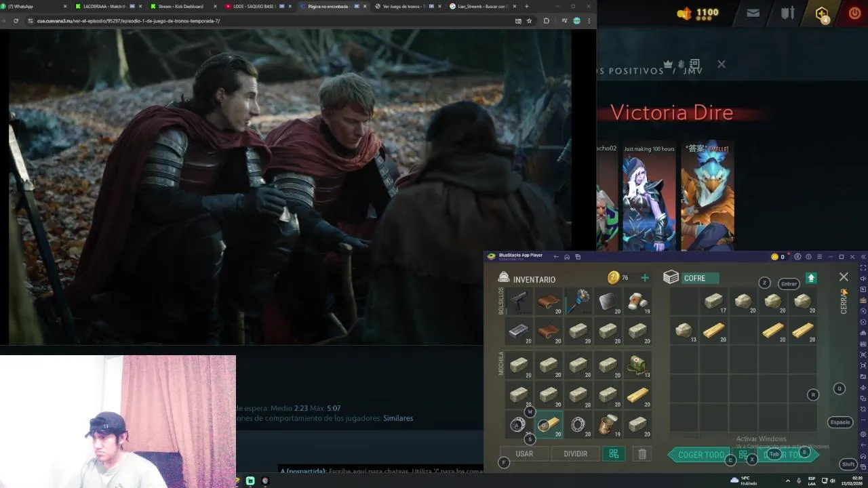Screen dimensions: 868x488
Task: Click the green upgrade arrow on the chest
Action: point(811,278)
